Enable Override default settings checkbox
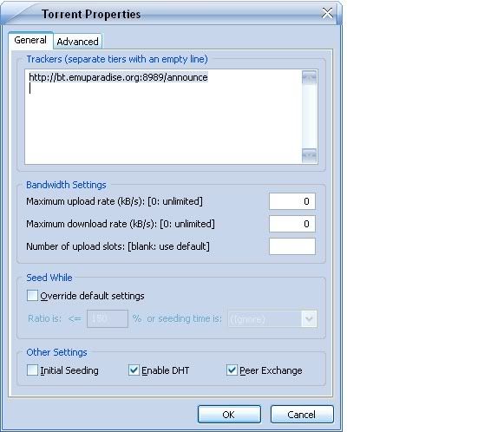The image size is (504, 432). click(32, 296)
